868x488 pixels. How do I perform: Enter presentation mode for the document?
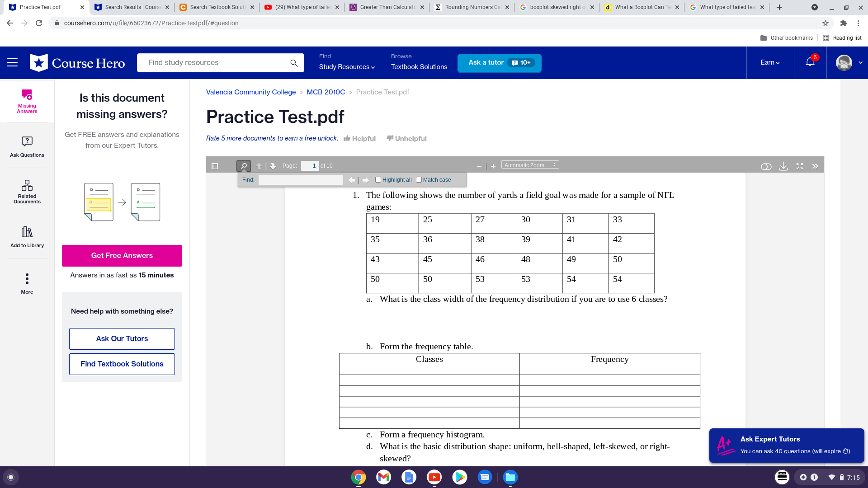pyautogui.click(x=799, y=166)
